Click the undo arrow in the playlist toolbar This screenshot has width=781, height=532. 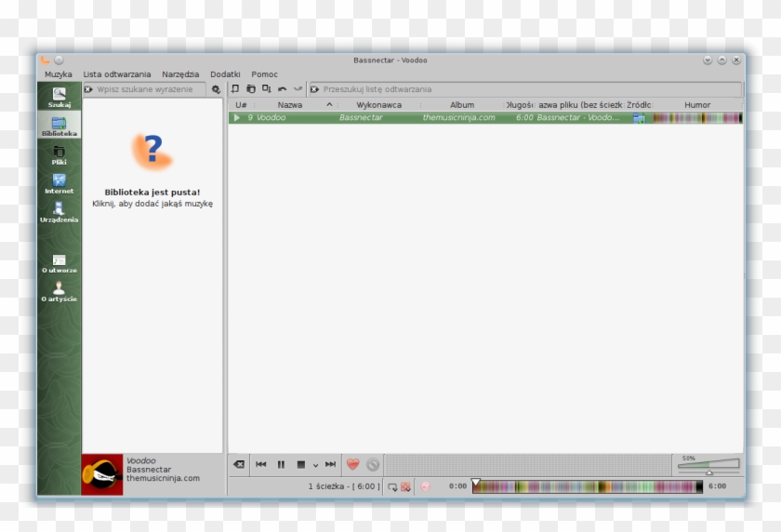pyautogui.click(x=283, y=89)
